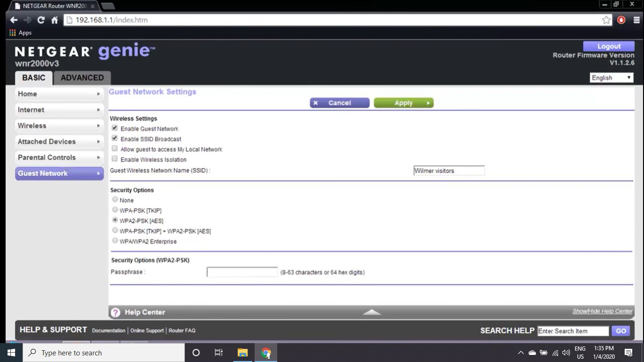Open the Windows Start button
The image size is (644, 362).
click(11, 353)
